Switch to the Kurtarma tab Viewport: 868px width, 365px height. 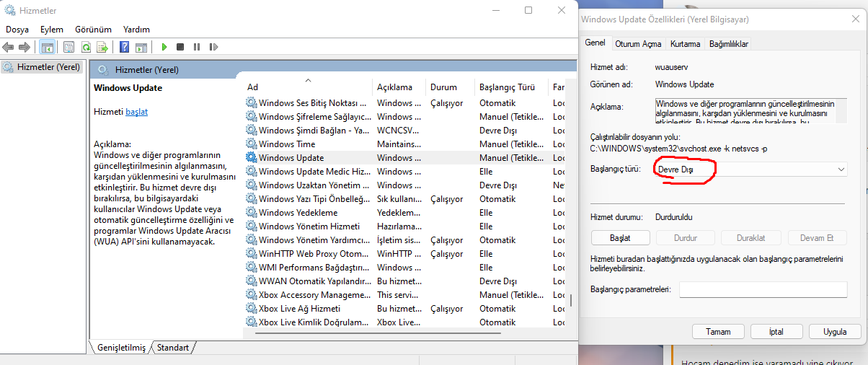(x=685, y=44)
